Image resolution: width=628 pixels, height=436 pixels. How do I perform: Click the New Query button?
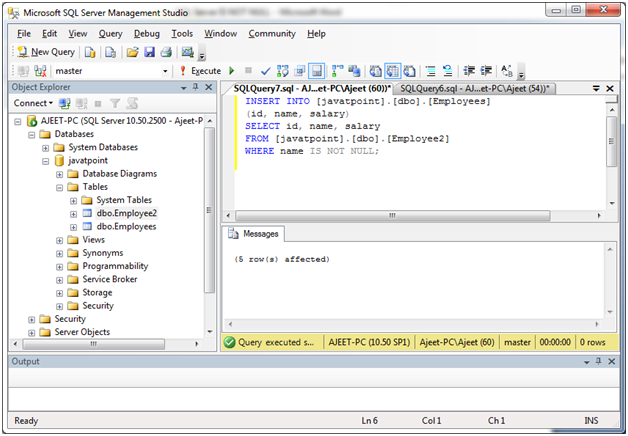pos(45,52)
